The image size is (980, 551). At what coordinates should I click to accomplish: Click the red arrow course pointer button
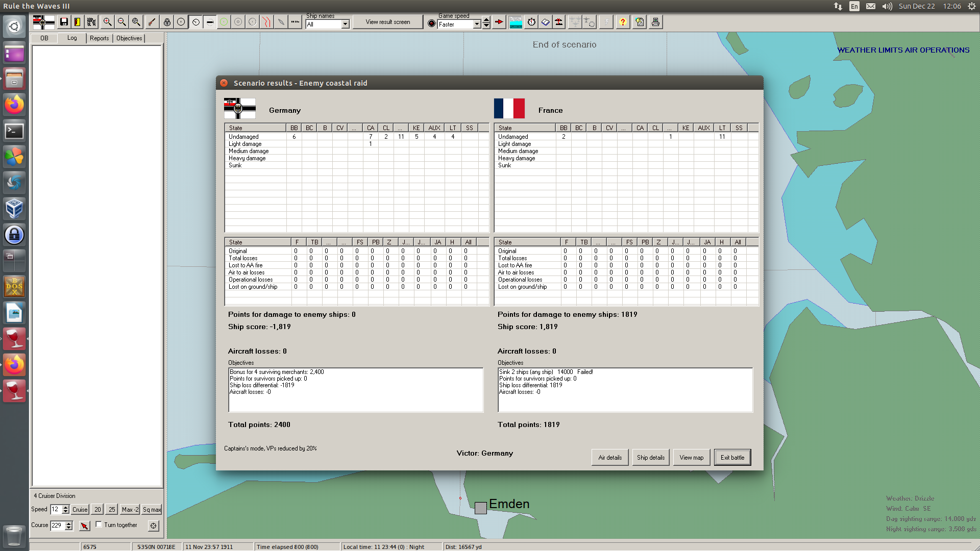85,525
